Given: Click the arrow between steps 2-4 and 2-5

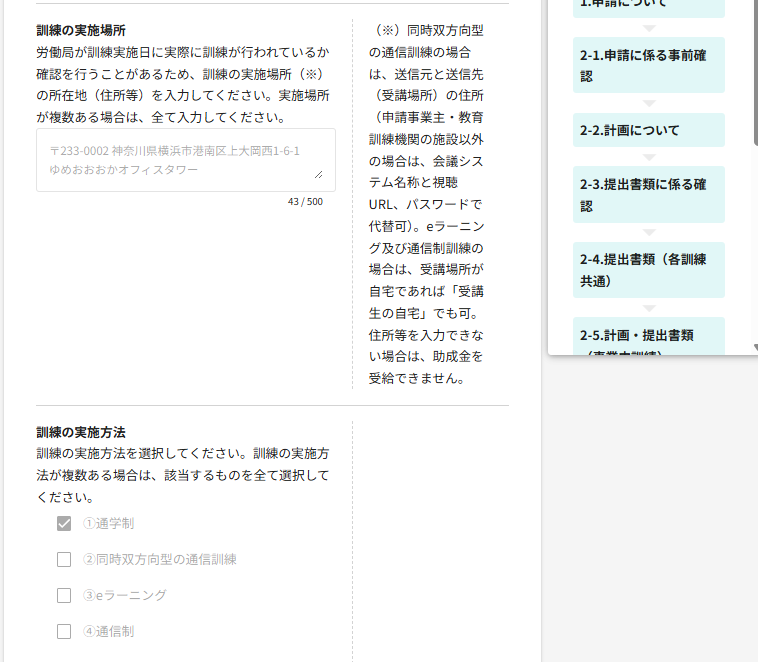Looking at the screenshot, I should [648, 308].
